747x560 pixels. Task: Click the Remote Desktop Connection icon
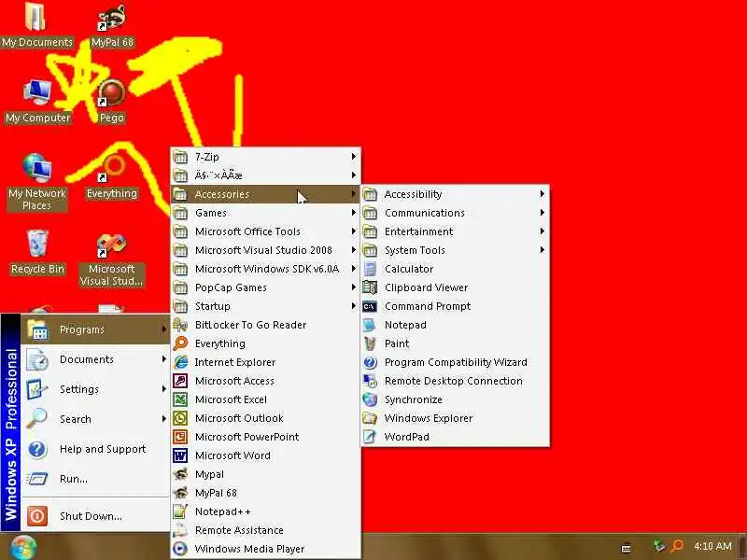370,381
